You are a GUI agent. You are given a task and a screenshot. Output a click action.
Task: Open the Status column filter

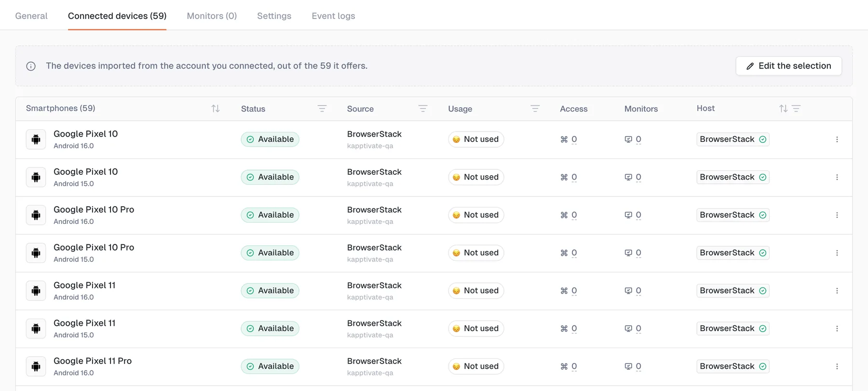click(322, 109)
